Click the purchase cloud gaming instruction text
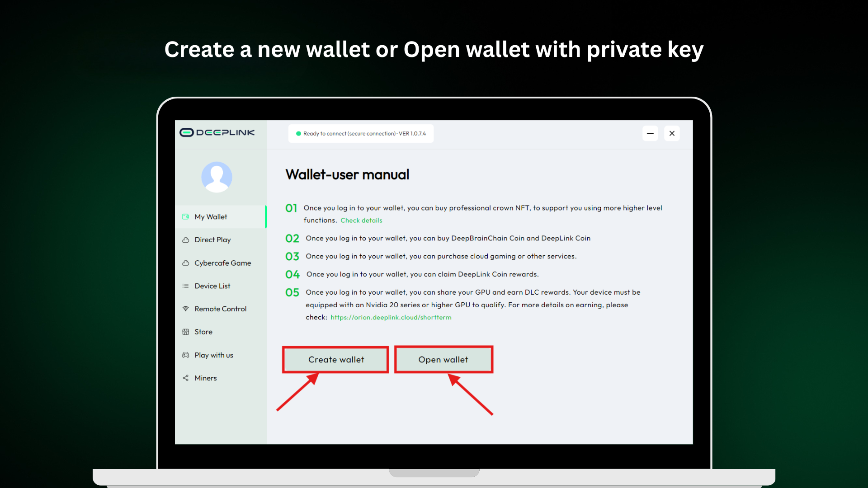 point(441,257)
